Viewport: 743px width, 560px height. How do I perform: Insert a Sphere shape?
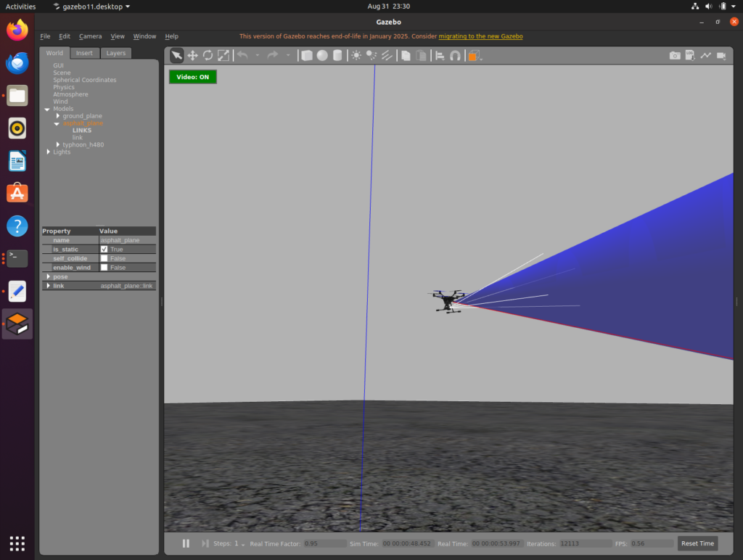322,56
